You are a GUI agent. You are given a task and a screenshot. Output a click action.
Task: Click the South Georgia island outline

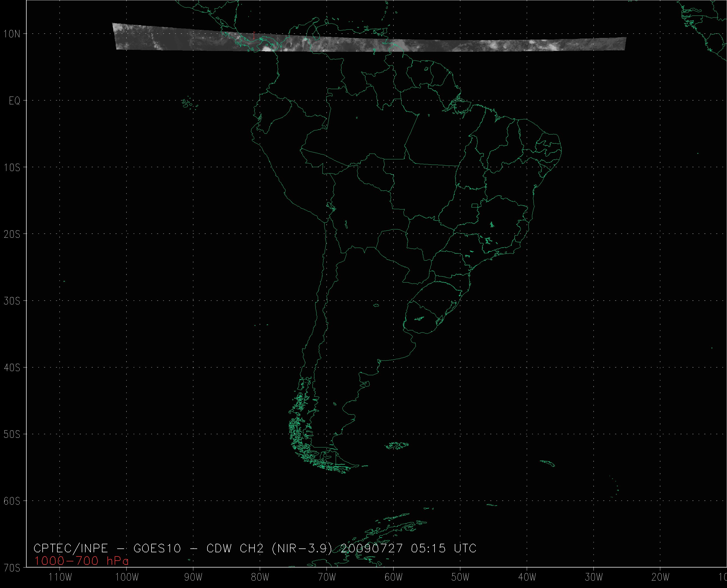pyautogui.click(x=548, y=463)
